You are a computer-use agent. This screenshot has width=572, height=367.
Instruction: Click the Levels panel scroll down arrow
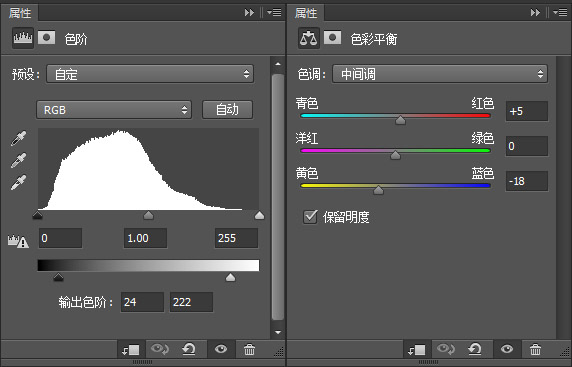(278, 332)
